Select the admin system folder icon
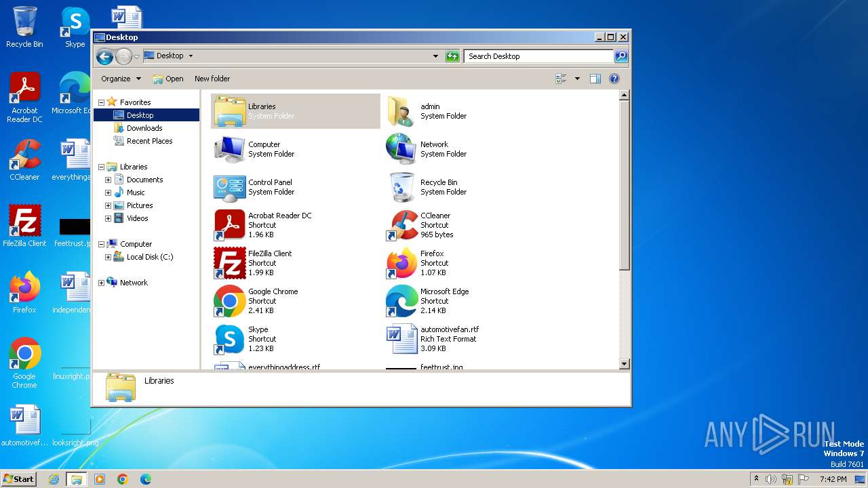The width and height of the screenshot is (868, 488). click(401, 111)
